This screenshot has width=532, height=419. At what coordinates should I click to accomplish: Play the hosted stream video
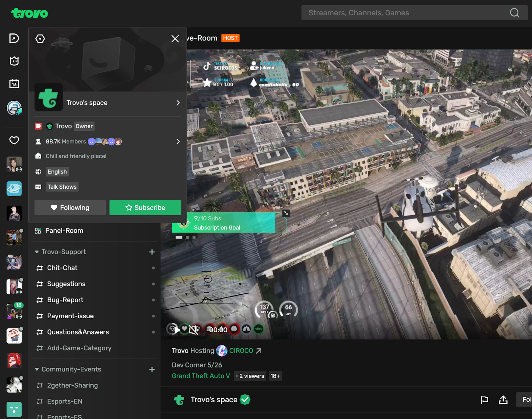click(177, 330)
